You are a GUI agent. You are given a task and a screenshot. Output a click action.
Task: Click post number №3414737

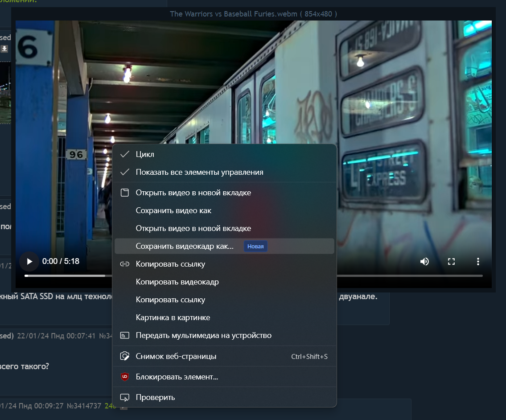pyautogui.click(x=84, y=406)
